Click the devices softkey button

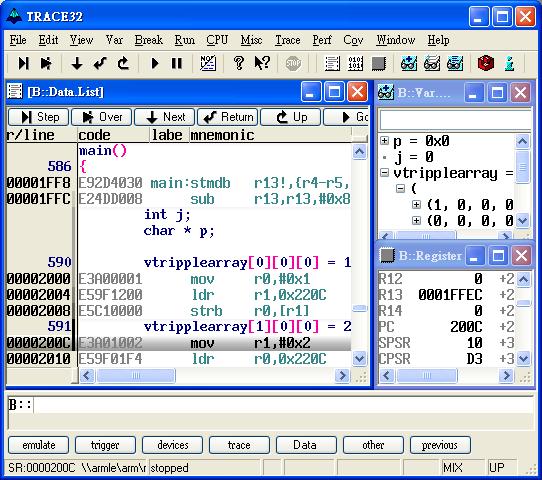pyautogui.click(x=172, y=445)
